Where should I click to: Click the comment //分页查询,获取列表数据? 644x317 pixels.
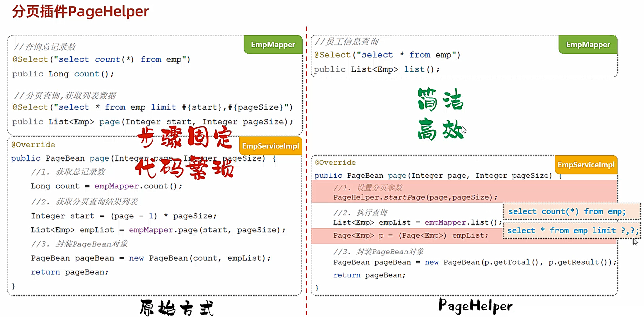tap(65, 95)
